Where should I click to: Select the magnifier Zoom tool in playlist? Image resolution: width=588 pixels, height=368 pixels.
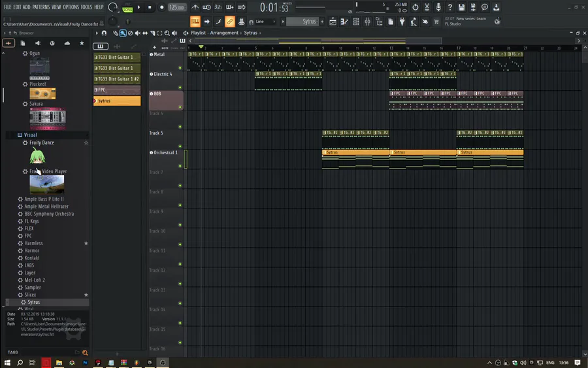tap(167, 33)
